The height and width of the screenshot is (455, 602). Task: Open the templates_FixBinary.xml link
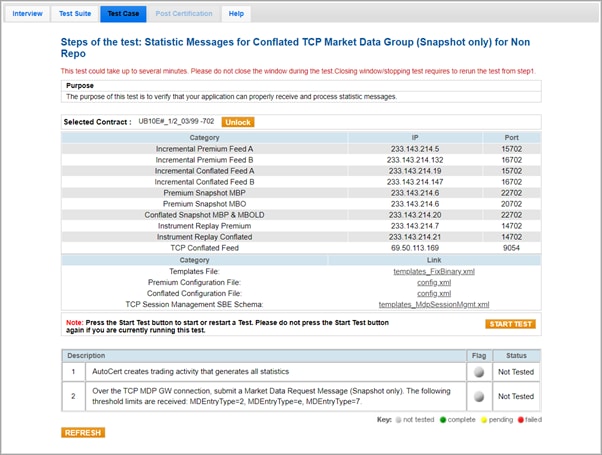tap(434, 271)
